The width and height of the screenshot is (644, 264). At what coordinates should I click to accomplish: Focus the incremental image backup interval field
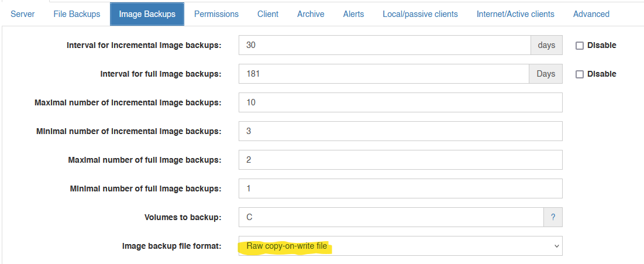(384, 45)
